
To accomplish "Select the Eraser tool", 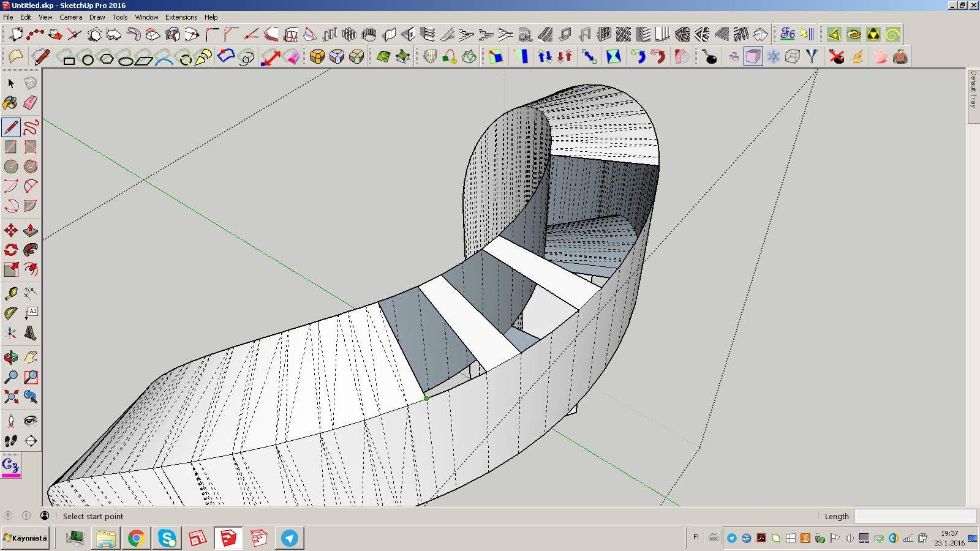I will point(30,103).
